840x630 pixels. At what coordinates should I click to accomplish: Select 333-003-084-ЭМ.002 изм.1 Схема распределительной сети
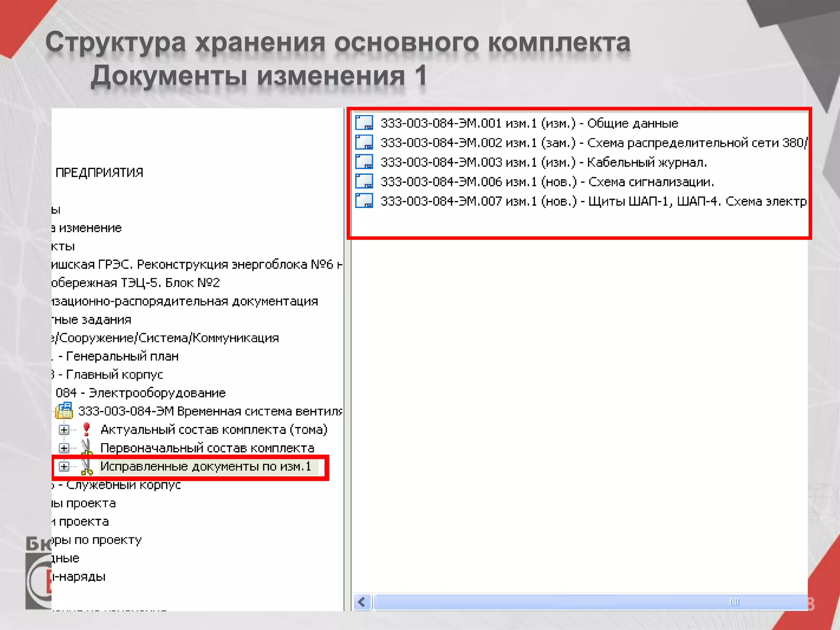pyautogui.click(x=594, y=143)
